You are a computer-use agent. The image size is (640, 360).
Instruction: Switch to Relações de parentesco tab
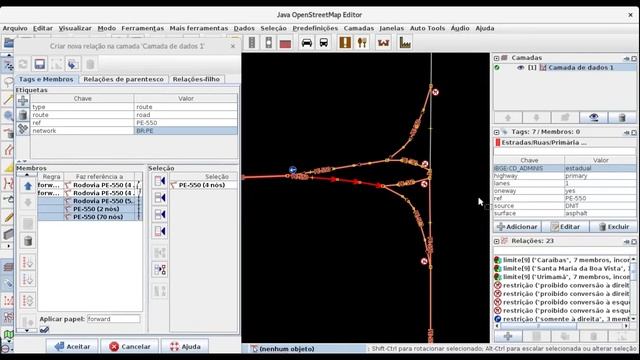123,79
